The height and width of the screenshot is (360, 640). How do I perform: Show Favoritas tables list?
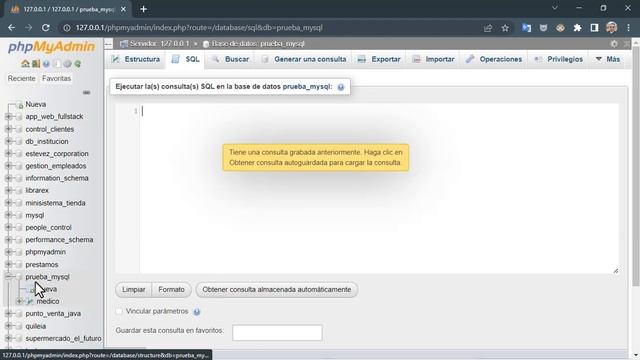(x=56, y=78)
